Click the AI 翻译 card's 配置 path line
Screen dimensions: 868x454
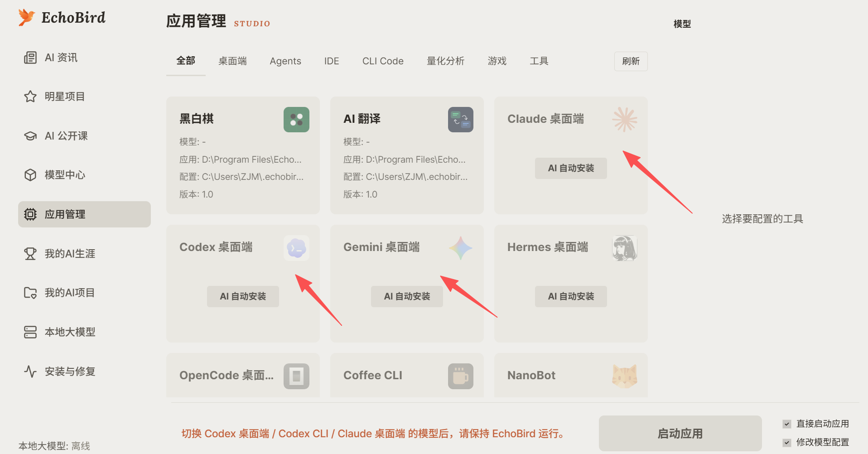(x=405, y=177)
